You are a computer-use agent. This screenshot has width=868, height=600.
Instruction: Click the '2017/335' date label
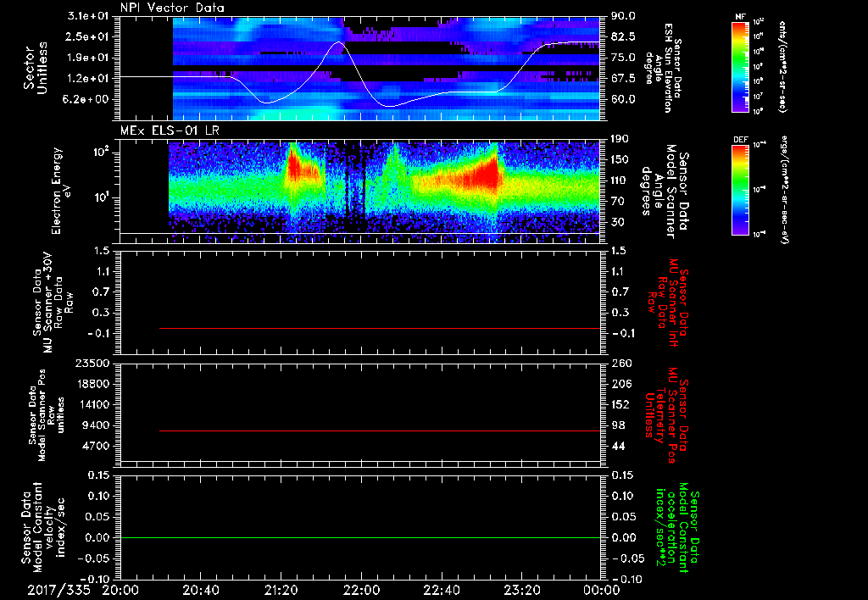pyautogui.click(x=58, y=590)
